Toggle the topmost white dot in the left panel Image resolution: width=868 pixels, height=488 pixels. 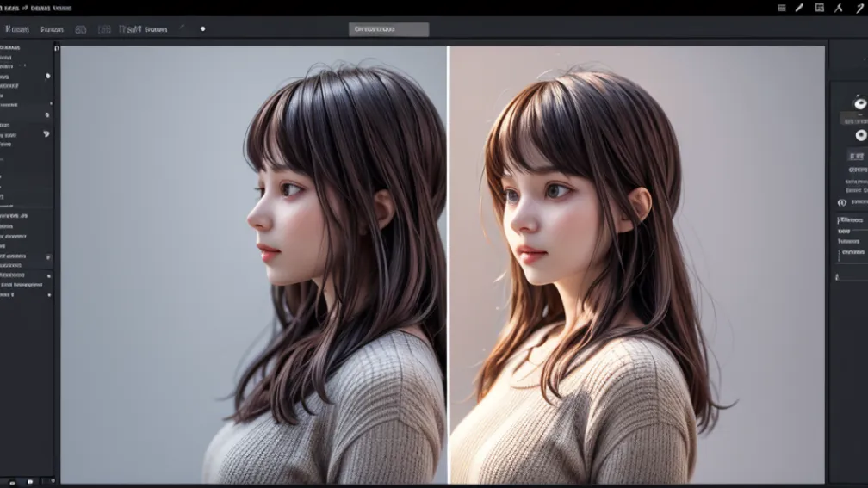click(x=47, y=76)
